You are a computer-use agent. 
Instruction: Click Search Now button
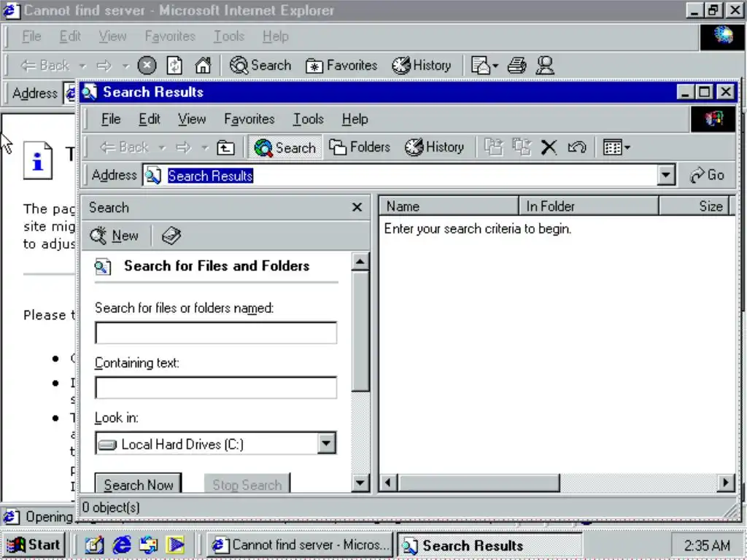pyautogui.click(x=138, y=484)
